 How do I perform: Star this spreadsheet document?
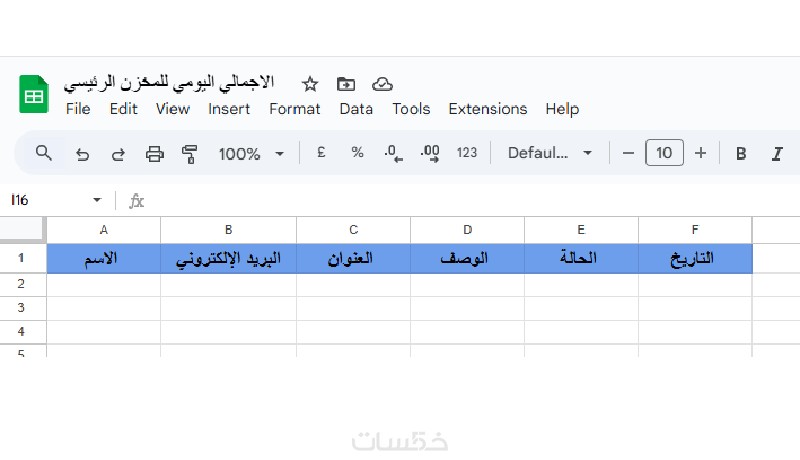(310, 83)
